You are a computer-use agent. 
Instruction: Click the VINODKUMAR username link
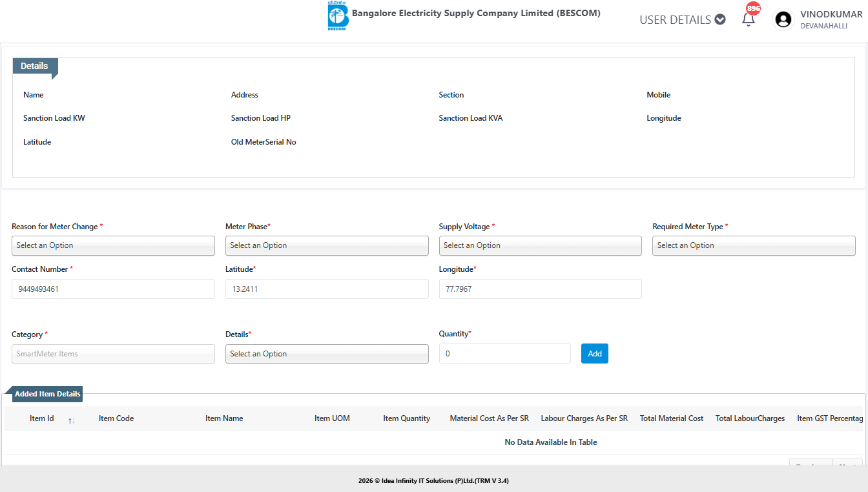(x=831, y=15)
